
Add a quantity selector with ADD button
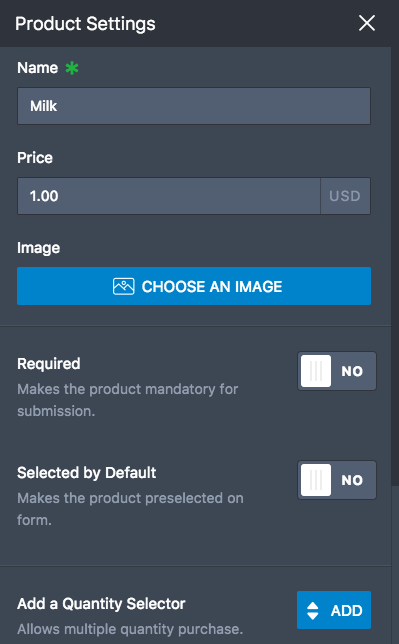pyautogui.click(x=334, y=610)
